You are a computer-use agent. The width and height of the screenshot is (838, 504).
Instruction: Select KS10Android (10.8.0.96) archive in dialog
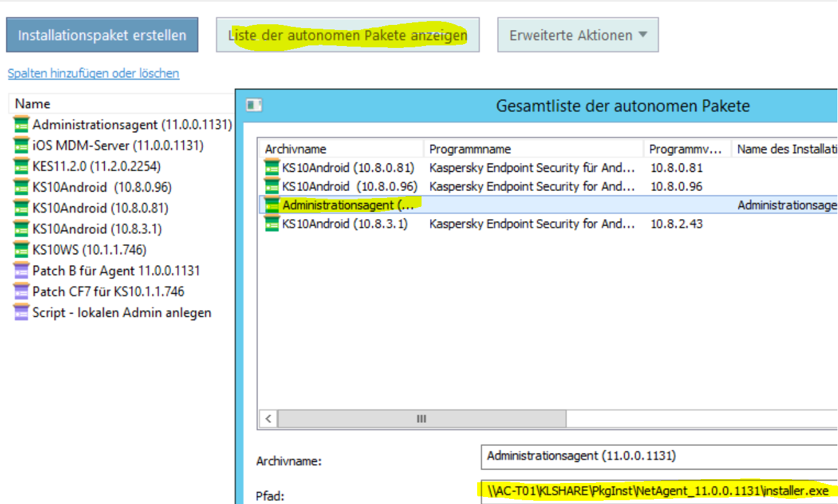[x=350, y=187]
